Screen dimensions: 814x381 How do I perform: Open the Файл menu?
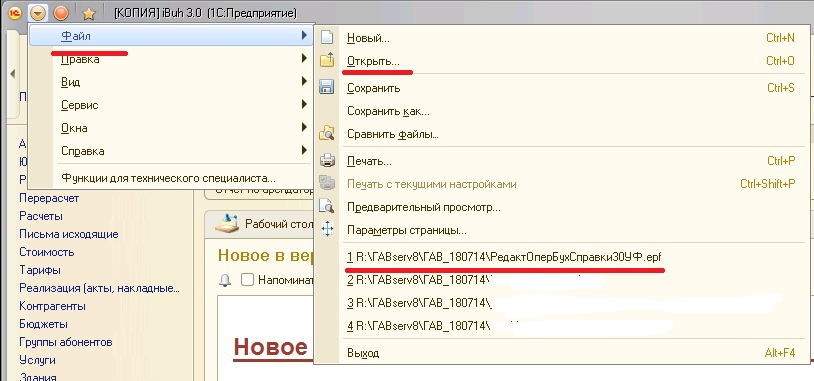tap(171, 36)
